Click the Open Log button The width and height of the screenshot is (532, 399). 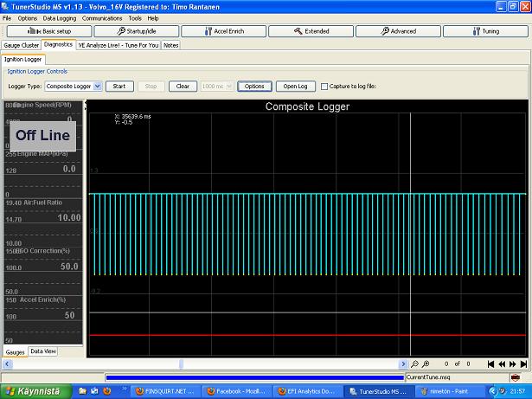coord(296,87)
